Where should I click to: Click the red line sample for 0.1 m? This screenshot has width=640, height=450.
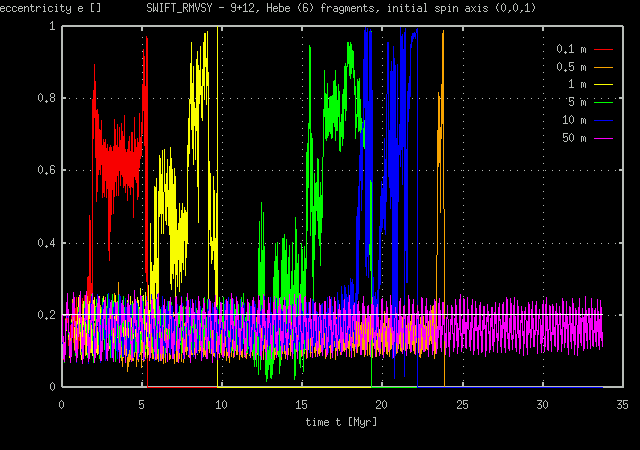coord(603,49)
